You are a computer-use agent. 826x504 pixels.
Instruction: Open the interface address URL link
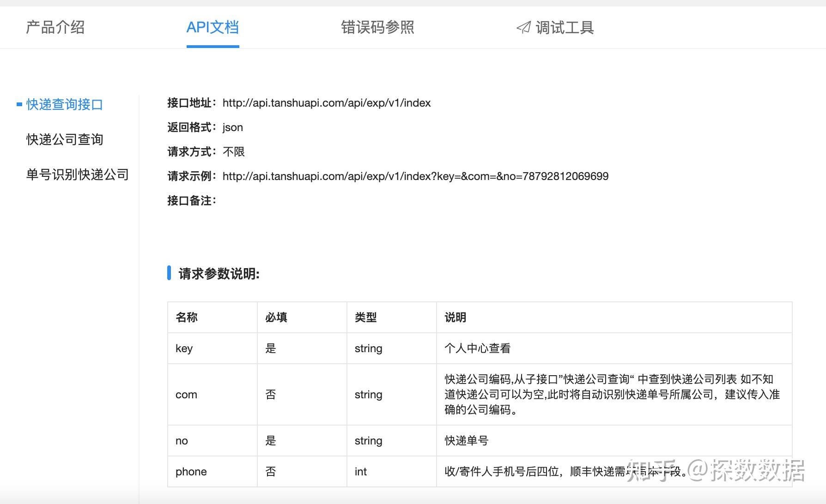click(327, 103)
